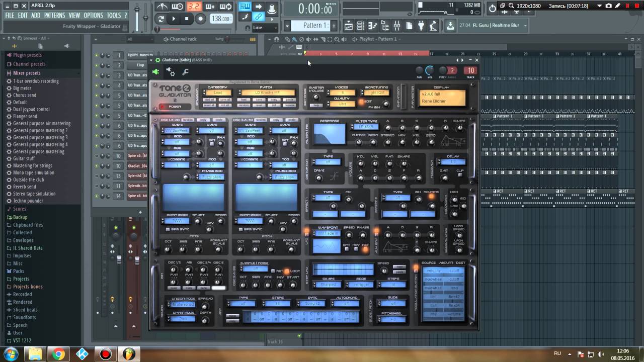Select Plugin presets in browser
644x362 pixels.
pyautogui.click(x=27, y=55)
